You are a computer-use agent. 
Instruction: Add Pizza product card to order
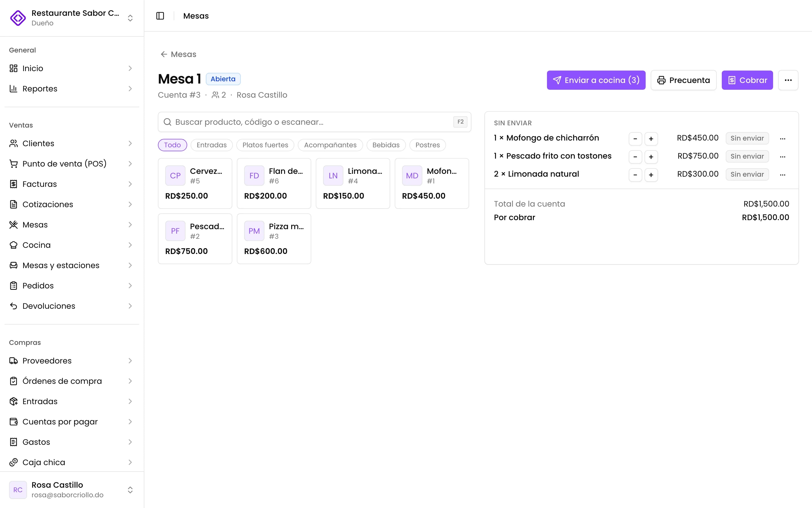(274, 238)
